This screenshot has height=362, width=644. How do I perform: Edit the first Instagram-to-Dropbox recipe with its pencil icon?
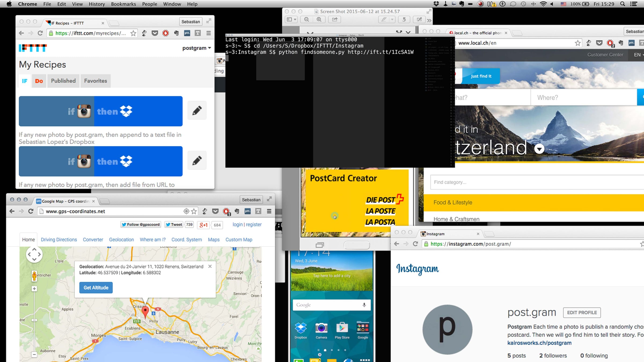pyautogui.click(x=197, y=110)
